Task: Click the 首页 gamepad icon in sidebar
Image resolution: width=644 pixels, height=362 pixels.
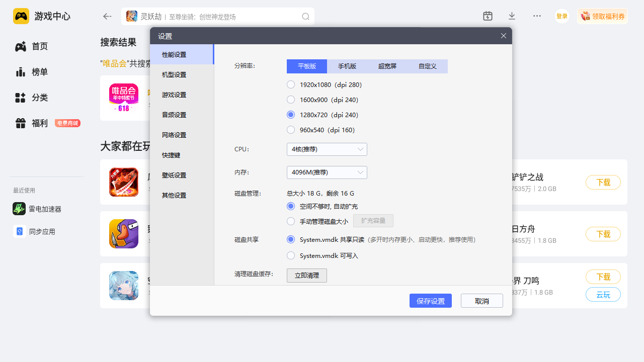Action: [20, 46]
